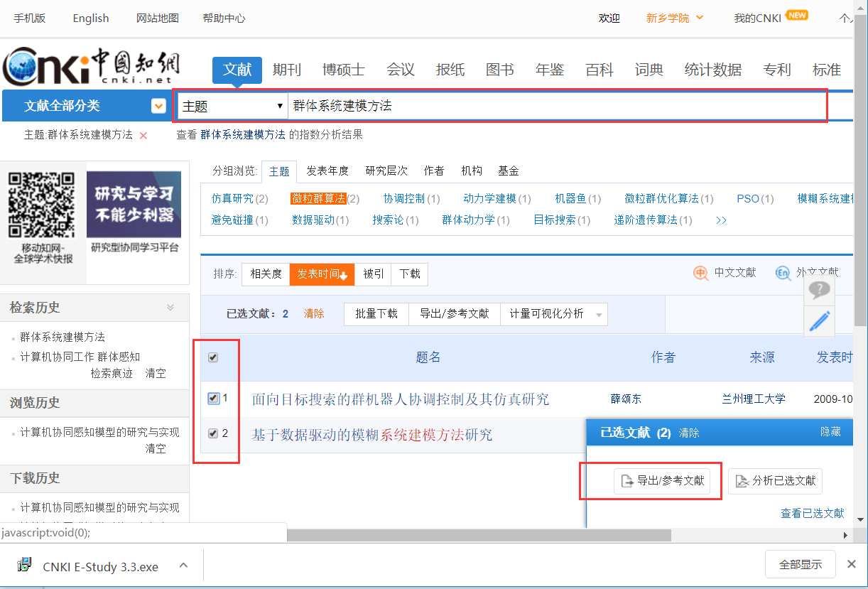868x589 pixels.
Task: Click the 外文文献 search icon
Action: [783, 273]
